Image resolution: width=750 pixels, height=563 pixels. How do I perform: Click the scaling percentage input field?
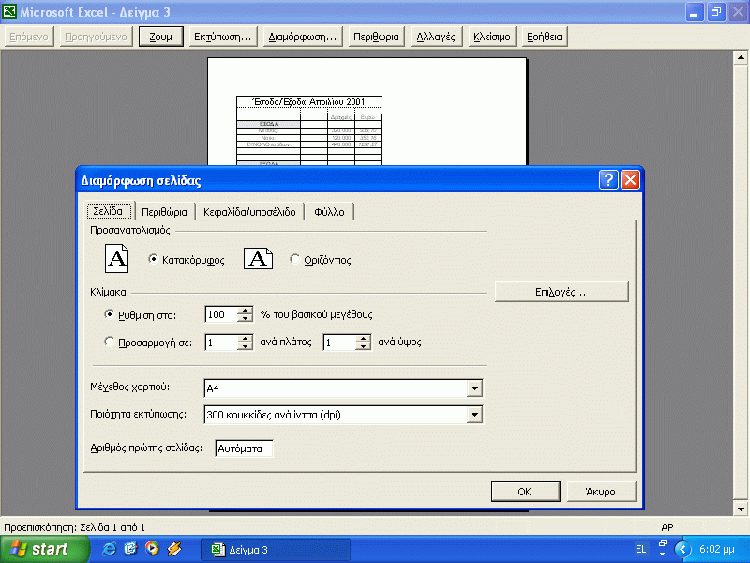221,314
